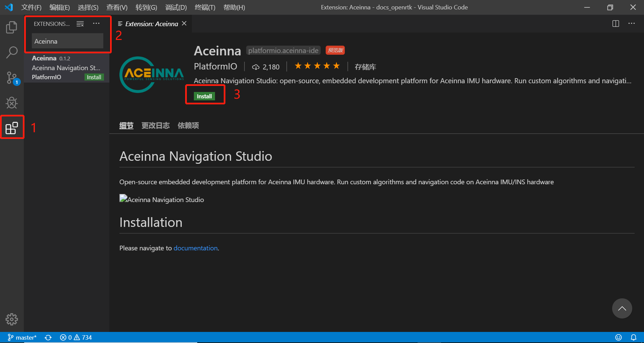Click the Aceinna Navigation Studio broken image
This screenshot has height=343, width=644.
point(162,199)
